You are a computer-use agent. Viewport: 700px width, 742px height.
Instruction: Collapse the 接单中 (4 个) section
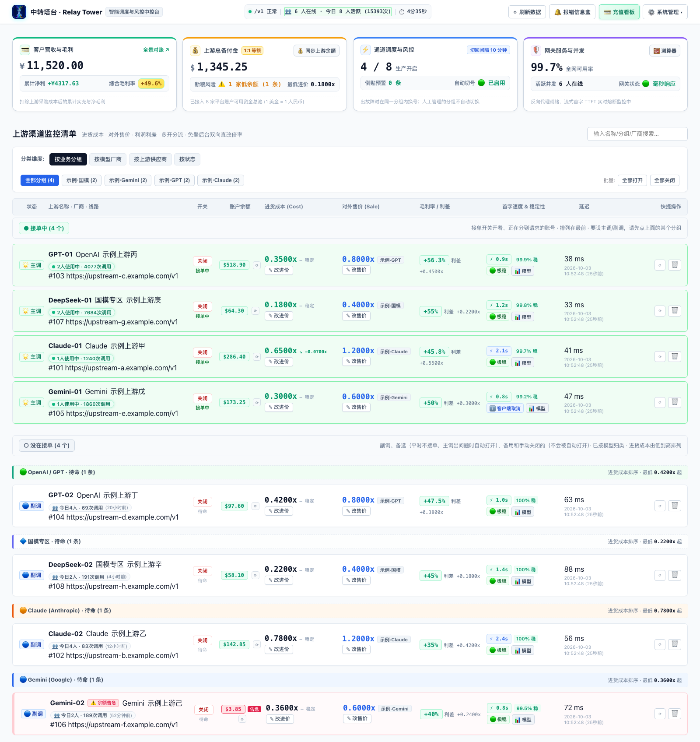(44, 228)
